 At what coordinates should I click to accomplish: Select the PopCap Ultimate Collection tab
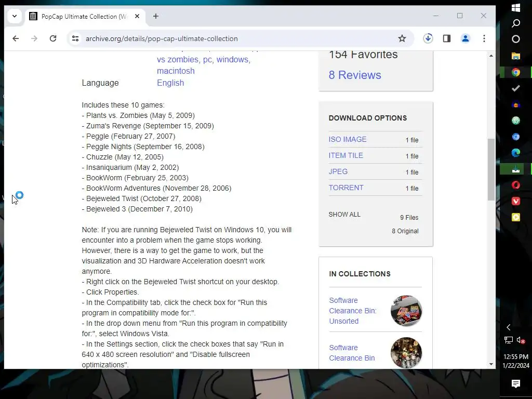tap(86, 16)
